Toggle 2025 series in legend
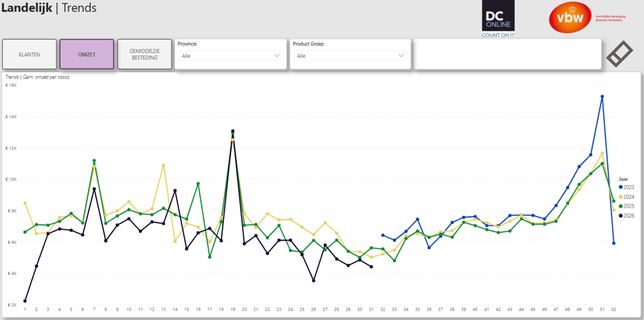 tap(626, 206)
